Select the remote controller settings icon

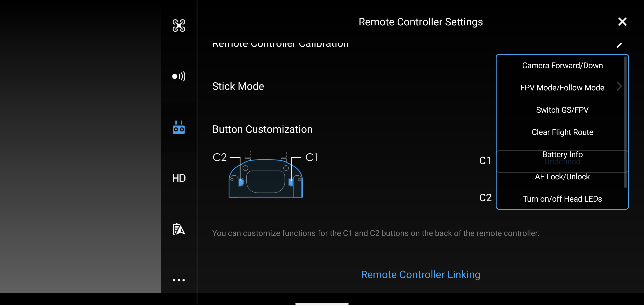(x=179, y=127)
